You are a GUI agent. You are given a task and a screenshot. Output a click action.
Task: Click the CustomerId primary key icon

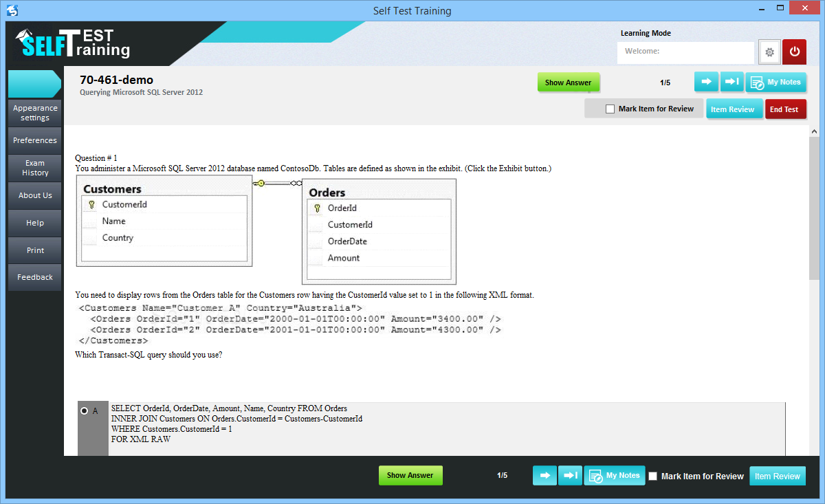[x=91, y=204]
